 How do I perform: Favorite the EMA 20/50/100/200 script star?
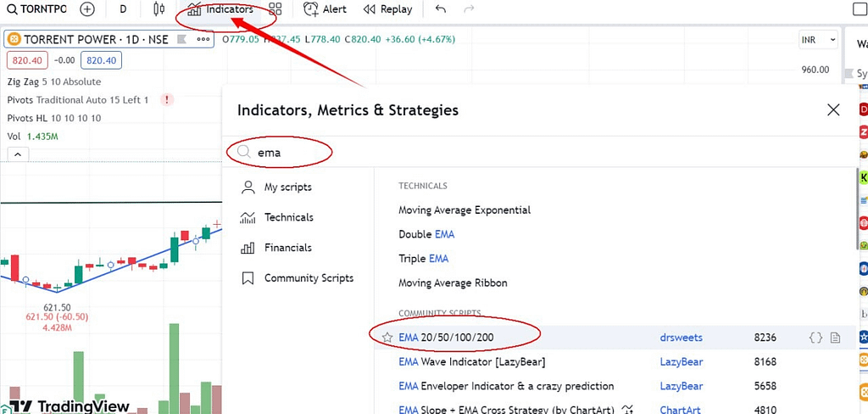(x=387, y=338)
